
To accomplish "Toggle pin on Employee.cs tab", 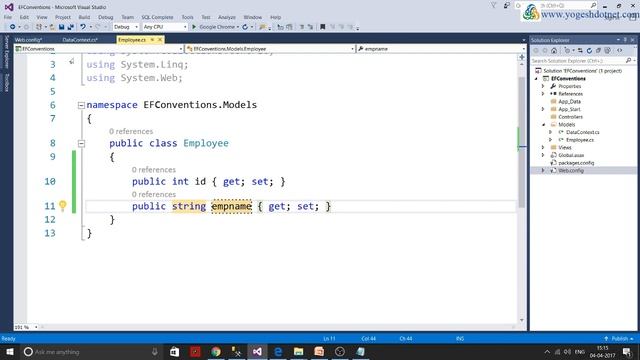I will [x=152, y=40].
